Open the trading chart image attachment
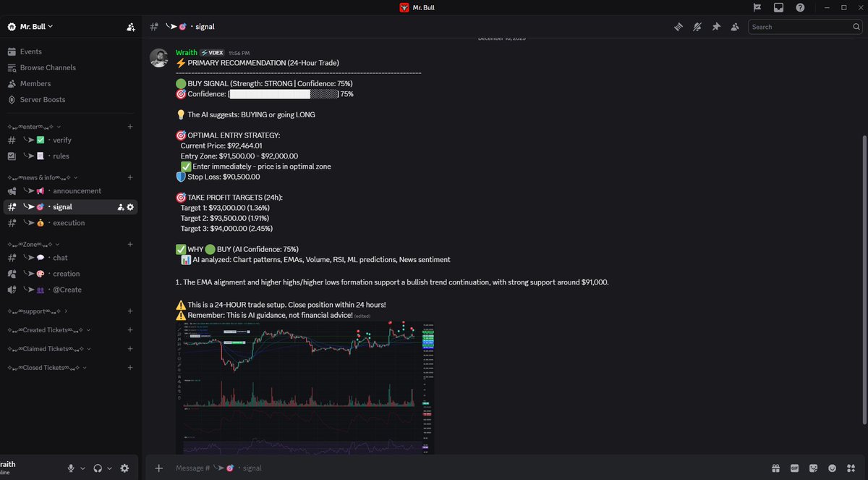 pos(305,387)
